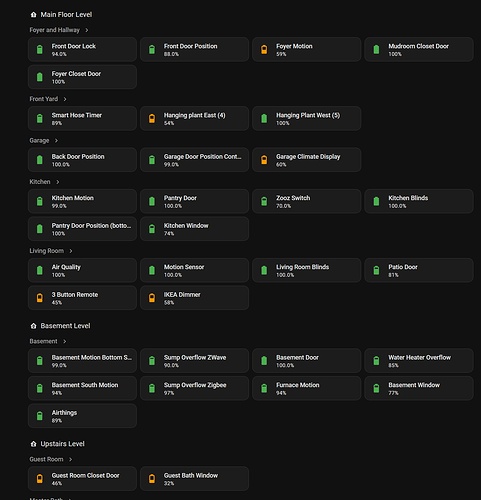Click the orange Foyer Motion battery icon
Viewport: 481px width, 500px height.
pyautogui.click(x=264, y=50)
